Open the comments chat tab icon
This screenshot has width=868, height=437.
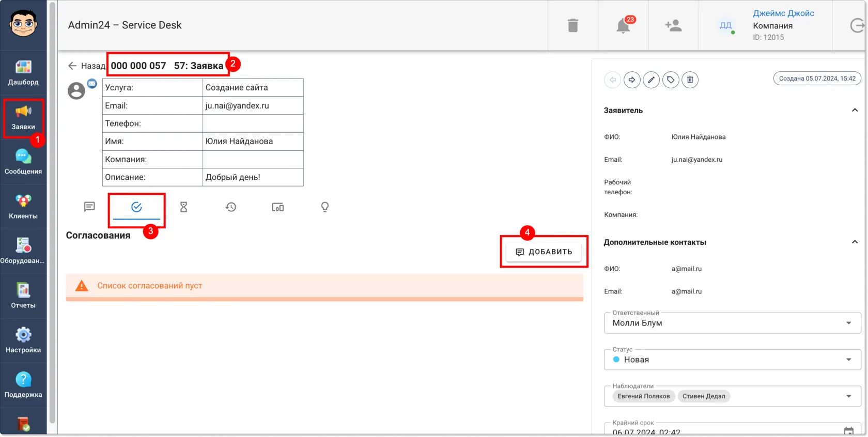[89, 207]
